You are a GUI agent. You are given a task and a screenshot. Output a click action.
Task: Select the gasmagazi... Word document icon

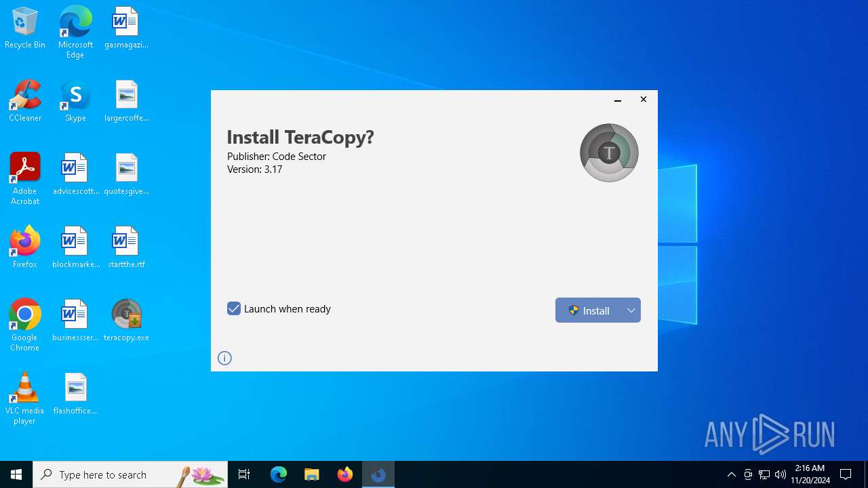126,28
